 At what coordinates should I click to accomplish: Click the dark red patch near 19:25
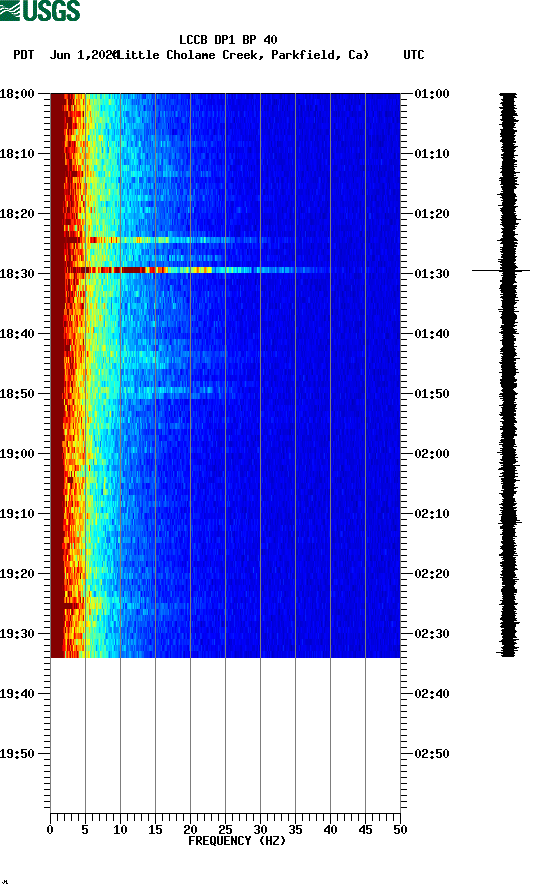pyautogui.click(x=71, y=606)
